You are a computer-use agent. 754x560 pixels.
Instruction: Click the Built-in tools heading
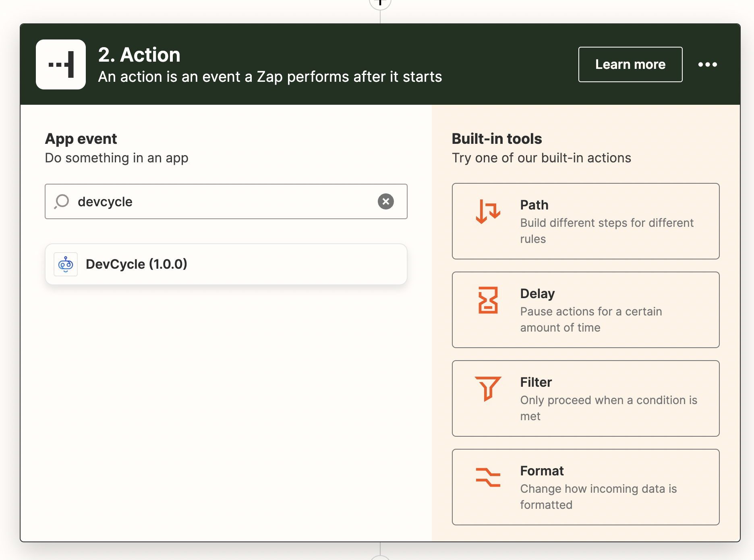point(497,138)
